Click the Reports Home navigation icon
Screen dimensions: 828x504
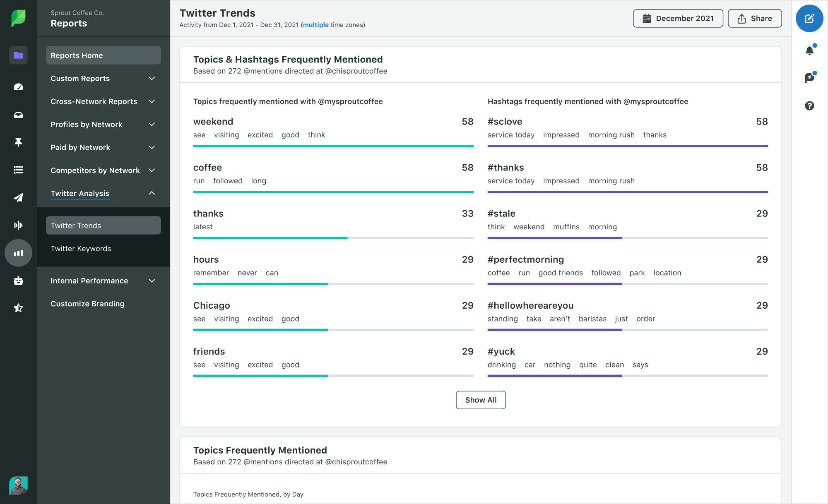coord(18,55)
